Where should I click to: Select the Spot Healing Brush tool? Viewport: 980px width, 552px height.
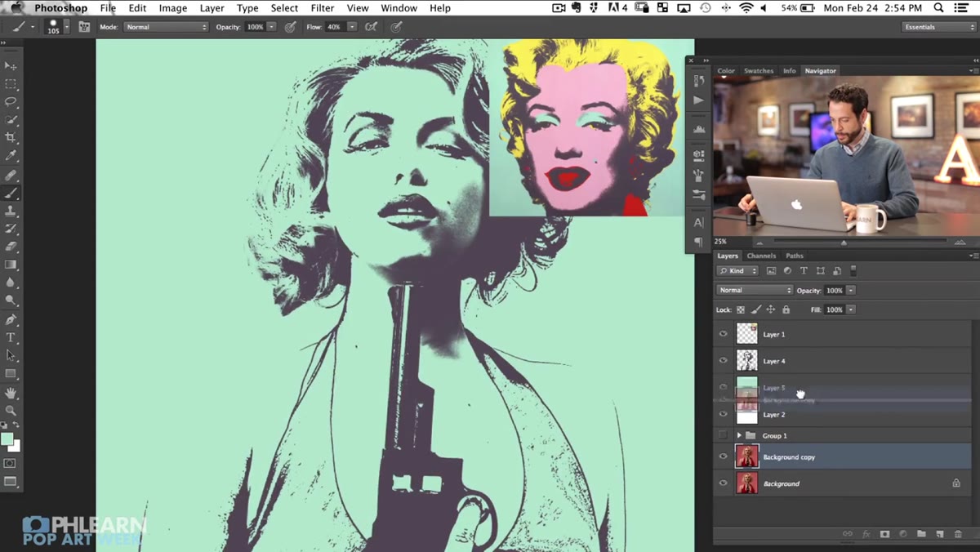coord(11,176)
